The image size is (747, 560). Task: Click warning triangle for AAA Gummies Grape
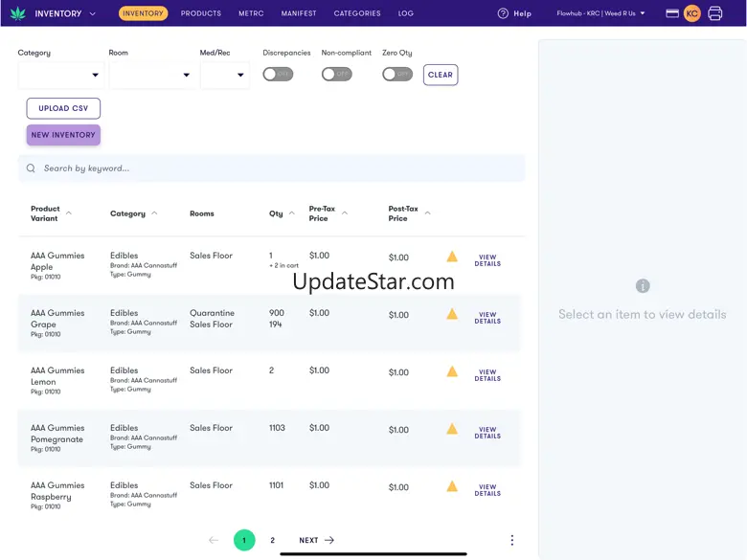[x=452, y=314]
